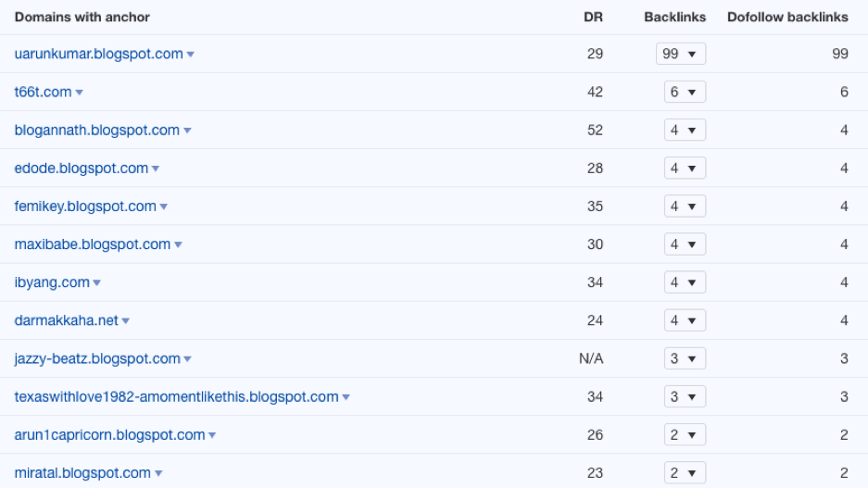The height and width of the screenshot is (488, 868).
Task: Click the arrow next to jazzy-beatz.blogspot.com
Action: pyautogui.click(x=188, y=359)
